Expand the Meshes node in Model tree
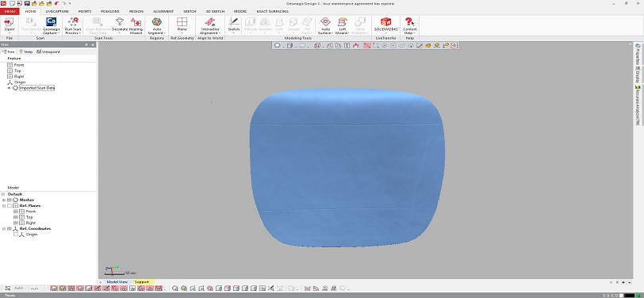Screen dimensions: 644x298 click(x=4, y=200)
